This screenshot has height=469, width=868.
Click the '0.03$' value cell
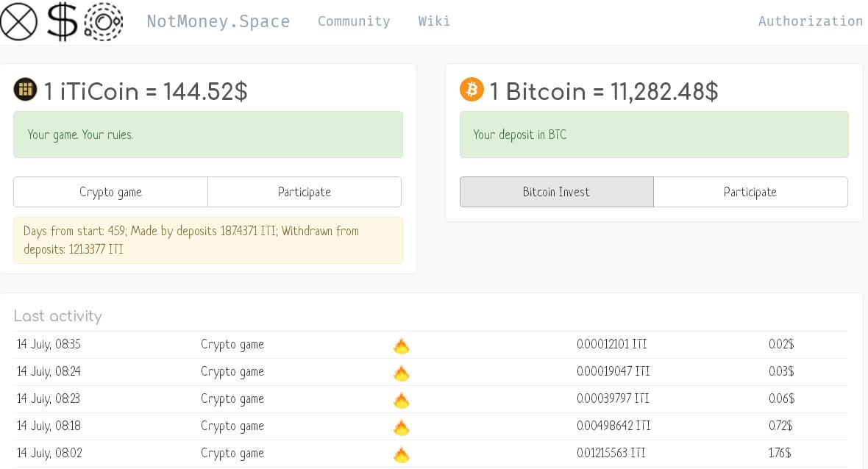point(781,371)
